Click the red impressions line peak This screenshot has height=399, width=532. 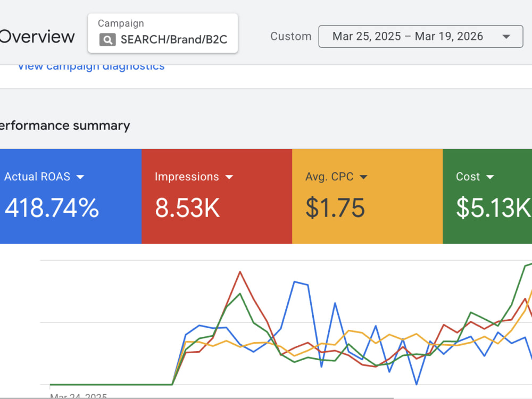pyautogui.click(x=240, y=272)
